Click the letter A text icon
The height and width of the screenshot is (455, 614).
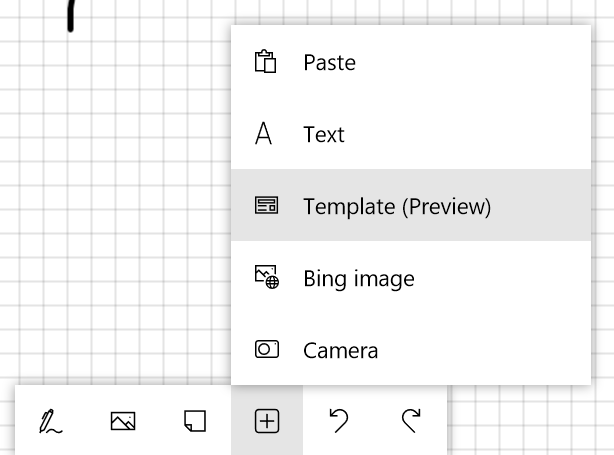(264, 134)
